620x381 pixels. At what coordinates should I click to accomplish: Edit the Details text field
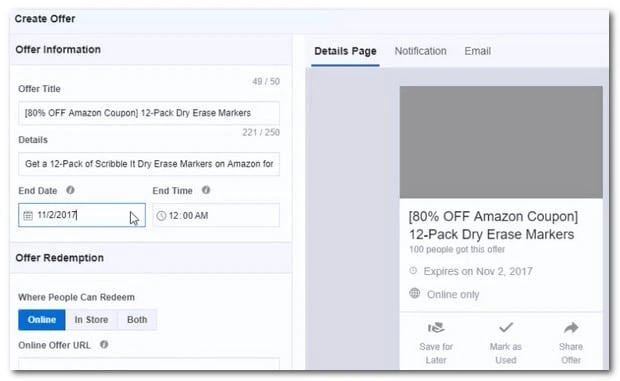coord(149,164)
